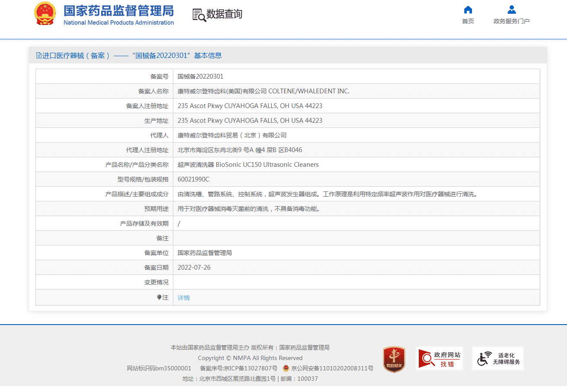
Task: Click the 备案号 row label
Action: click(x=159, y=76)
